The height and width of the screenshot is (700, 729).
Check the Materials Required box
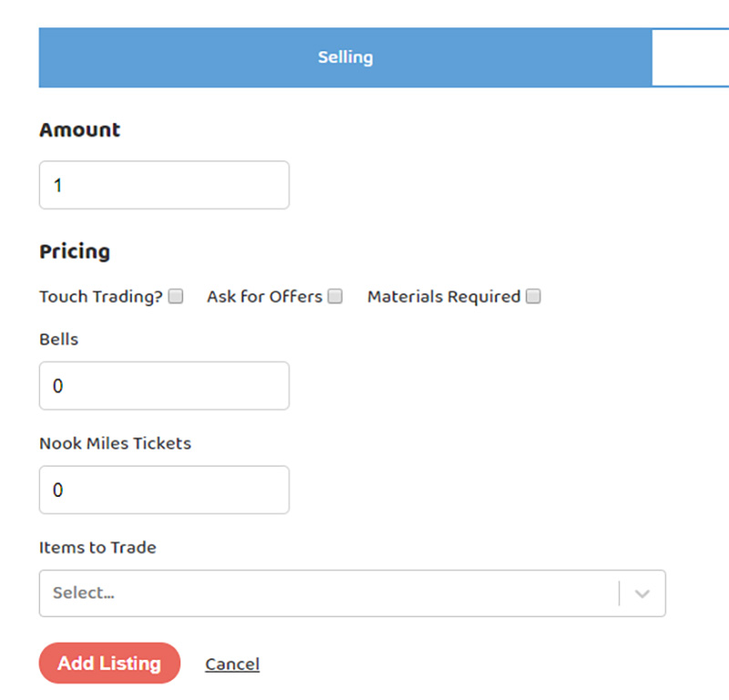point(533,296)
